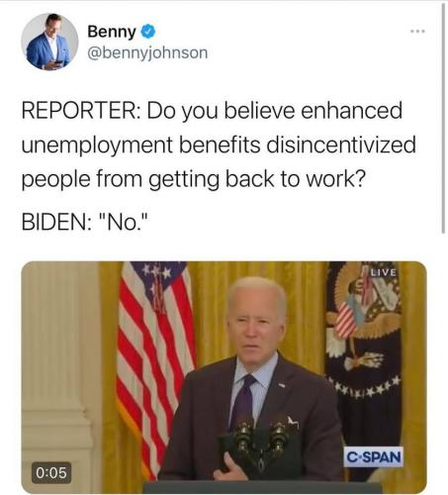The width and height of the screenshot is (448, 495).
Task: Open the @bennyjohnson handle link
Action: 147,52
